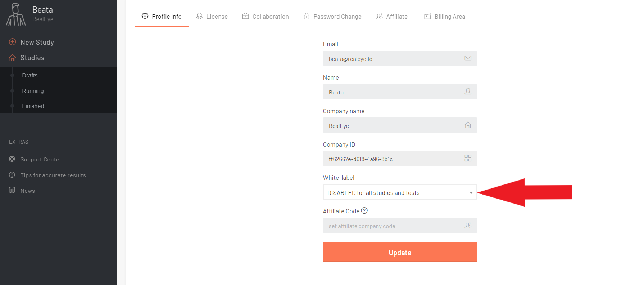Click the Company ID grid icon

point(468,158)
